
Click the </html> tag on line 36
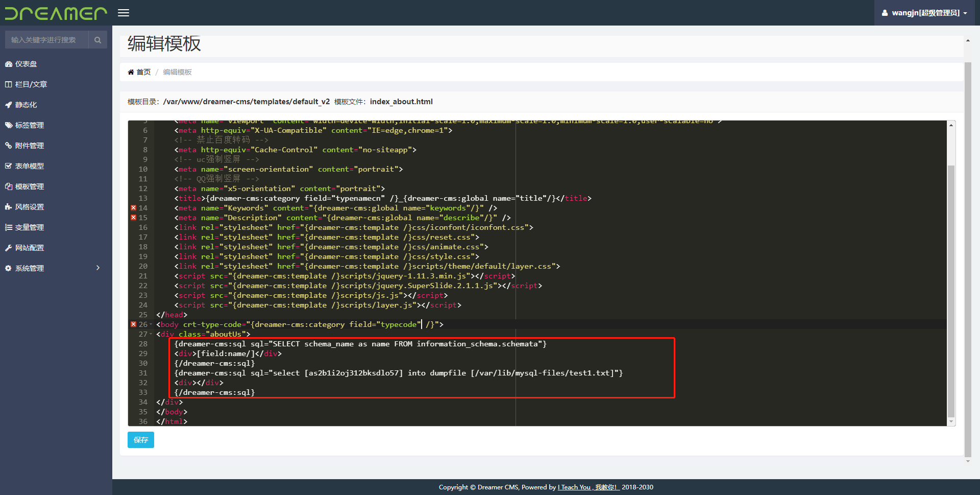point(171,421)
